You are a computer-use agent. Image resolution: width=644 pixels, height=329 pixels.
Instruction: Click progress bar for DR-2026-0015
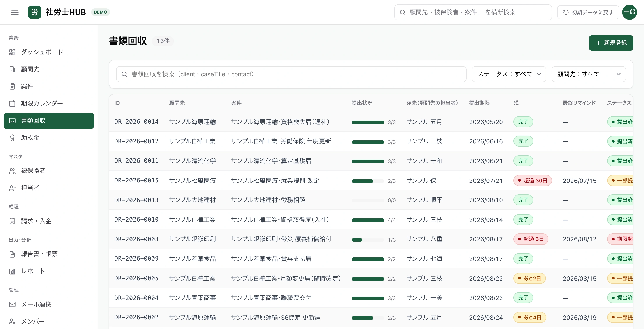pos(368,181)
